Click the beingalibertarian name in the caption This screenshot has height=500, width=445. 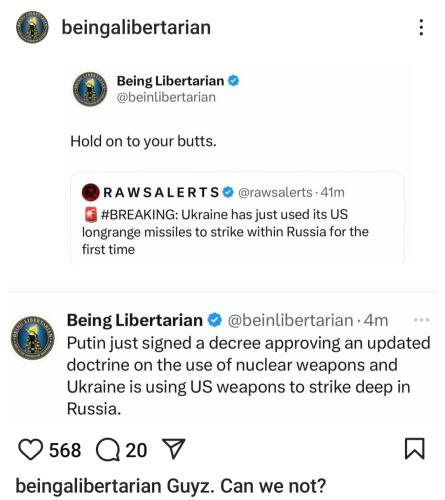[89, 486]
